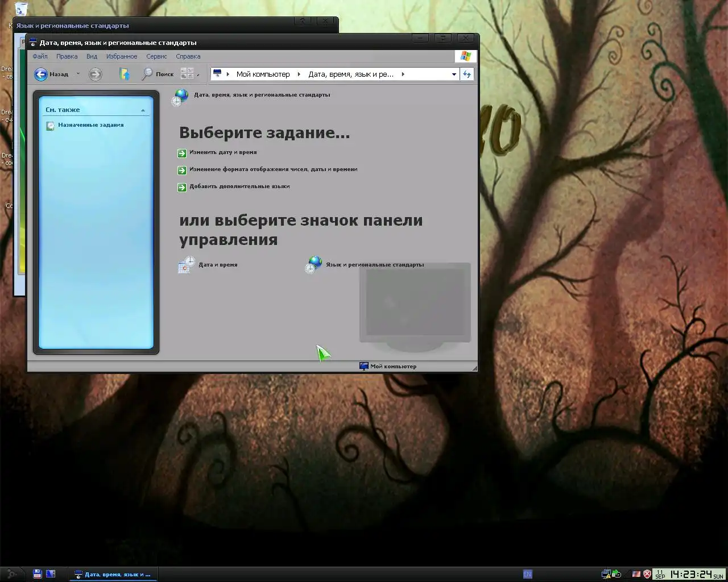The width and height of the screenshot is (728, 582).
Task: Click green arrow next to Изменить дату и время
Action: pos(182,153)
